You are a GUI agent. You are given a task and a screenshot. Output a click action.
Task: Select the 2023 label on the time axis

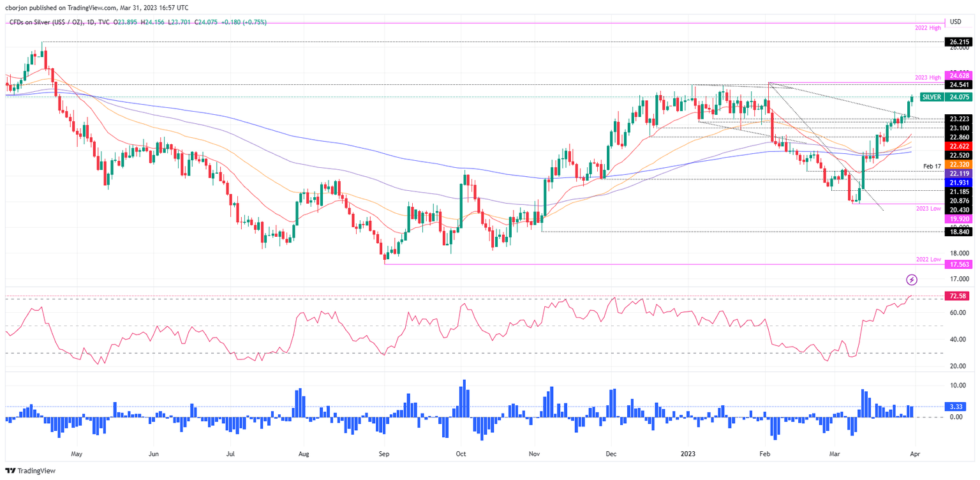pos(688,454)
